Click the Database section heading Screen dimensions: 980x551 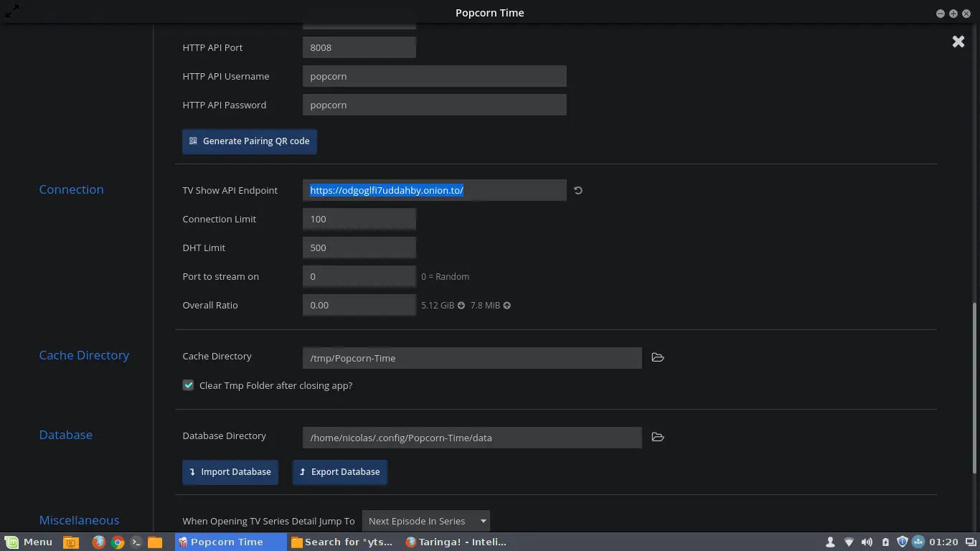(x=65, y=435)
